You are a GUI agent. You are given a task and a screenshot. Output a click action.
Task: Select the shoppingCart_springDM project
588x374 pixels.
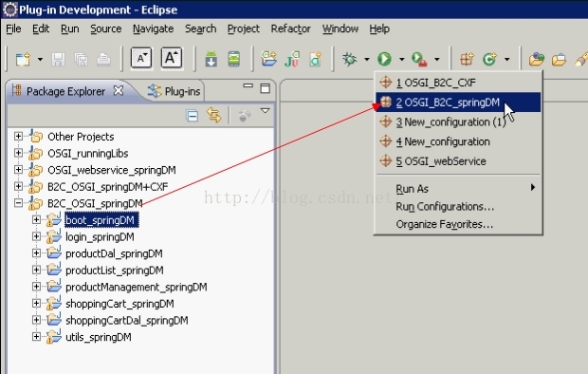[x=119, y=304]
